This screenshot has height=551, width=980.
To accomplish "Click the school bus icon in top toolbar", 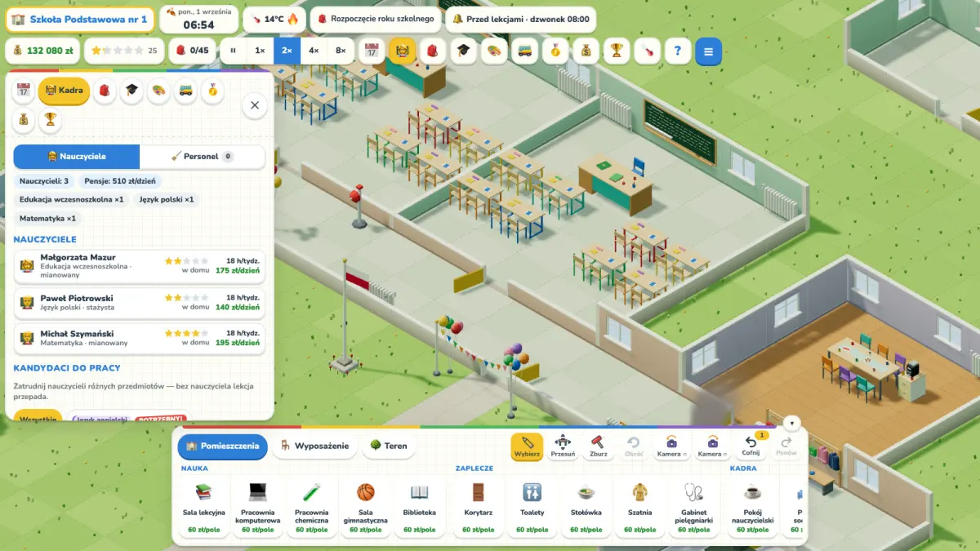I will pos(525,51).
